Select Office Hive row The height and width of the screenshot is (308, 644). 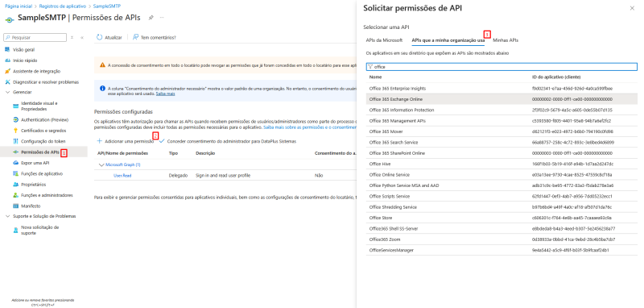point(502,164)
